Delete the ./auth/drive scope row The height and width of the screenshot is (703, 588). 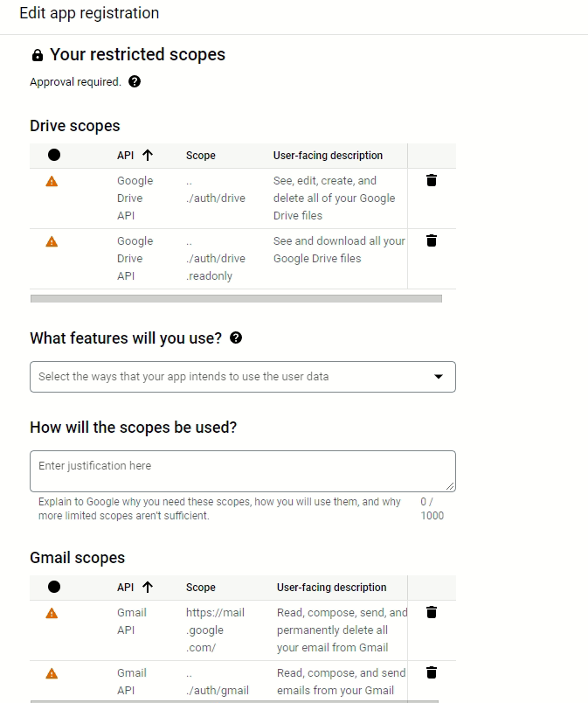pos(431,180)
